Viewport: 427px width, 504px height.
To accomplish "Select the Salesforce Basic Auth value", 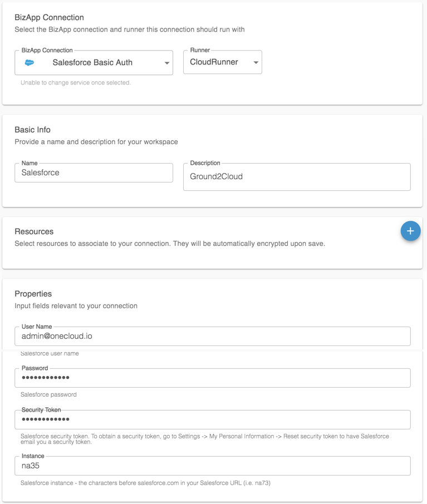I will [92, 62].
